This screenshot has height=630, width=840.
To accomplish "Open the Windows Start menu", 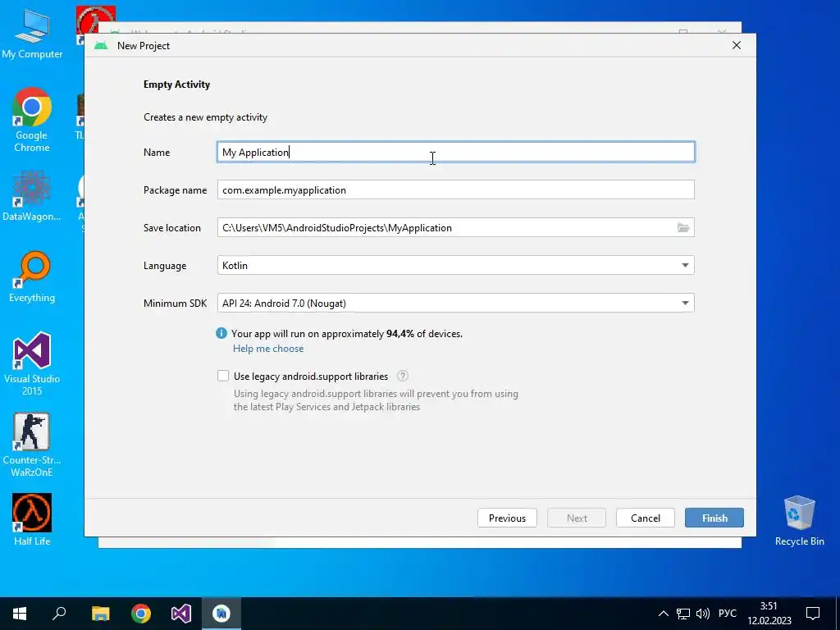I will (x=20, y=614).
